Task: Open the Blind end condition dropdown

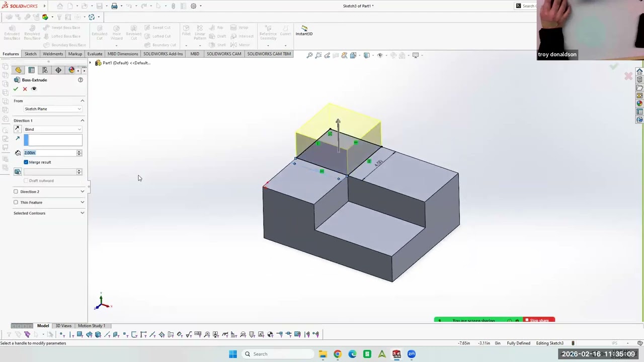Action: [x=53, y=130]
